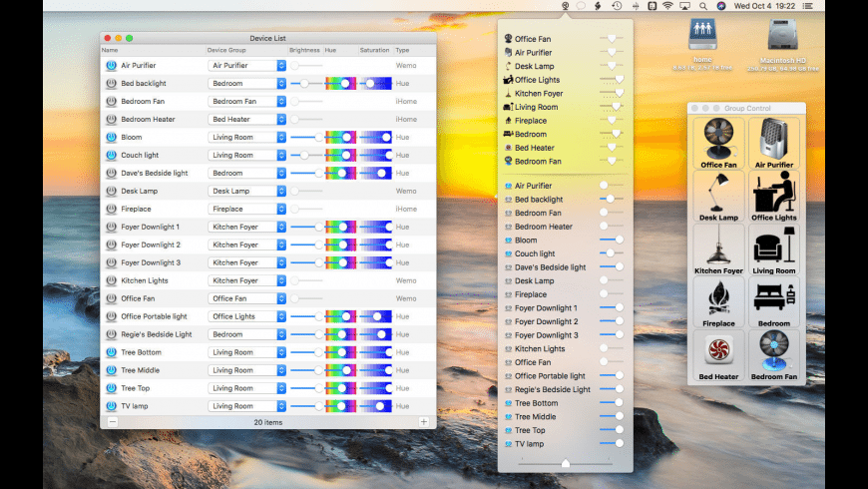Viewport: 868px width, 489px height.
Task: Click the Kitchen Foyer pendant lamp tile
Action: click(x=718, y=249)
